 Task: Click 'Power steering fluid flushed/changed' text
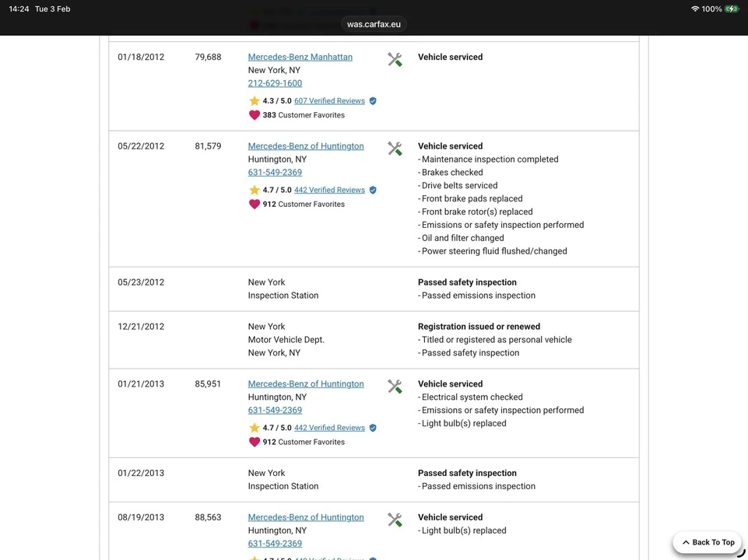click(x=494, y=251)
